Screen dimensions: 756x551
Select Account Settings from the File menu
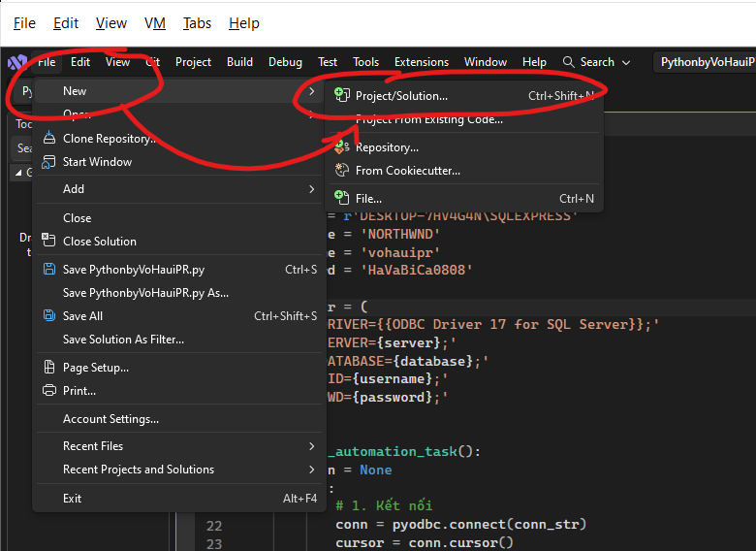pyautogui.click(x=110, y=419)
